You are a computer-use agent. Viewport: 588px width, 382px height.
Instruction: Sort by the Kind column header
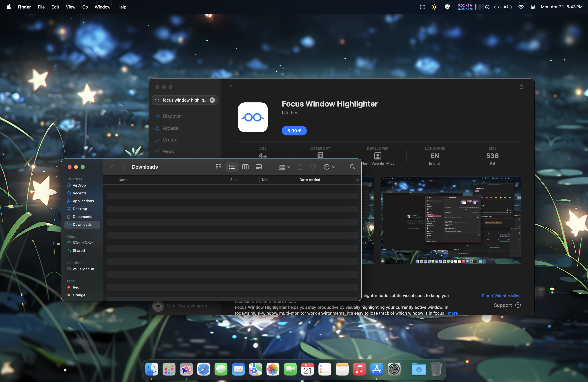(266, 180)
